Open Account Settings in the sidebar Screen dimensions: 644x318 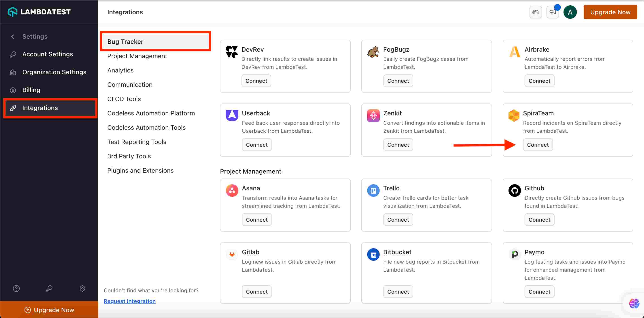pos(47,54)
